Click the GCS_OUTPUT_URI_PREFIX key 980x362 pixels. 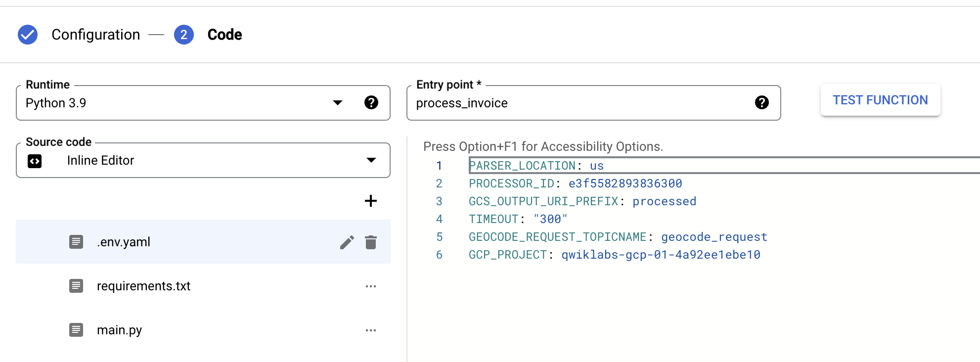[543, 201]
